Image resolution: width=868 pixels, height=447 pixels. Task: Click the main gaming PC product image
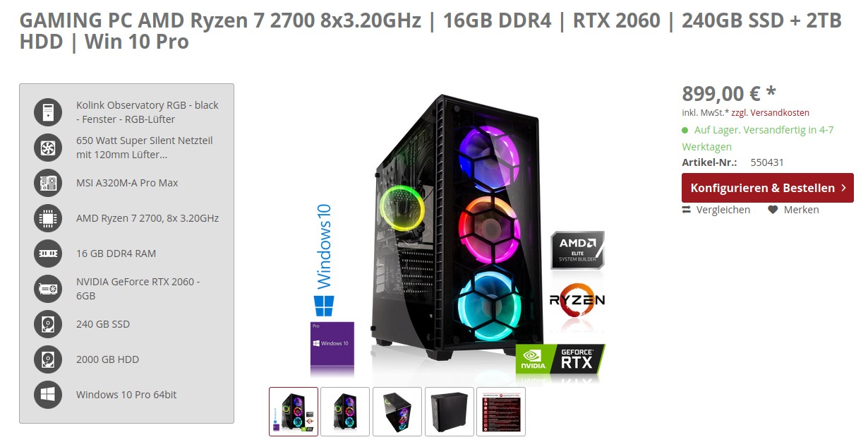tap(458, 237)
